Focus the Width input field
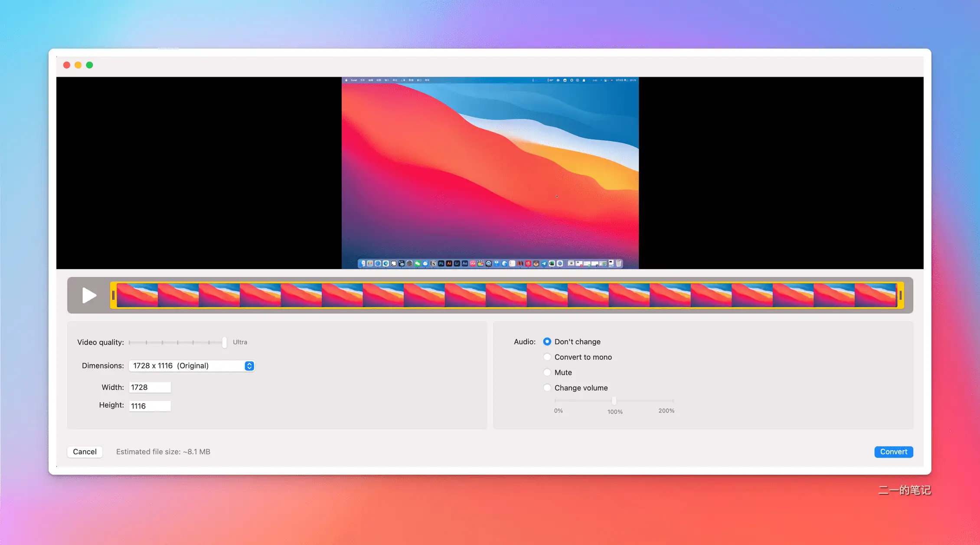Screen dimensions: 980x545 [x=150, y=387]
